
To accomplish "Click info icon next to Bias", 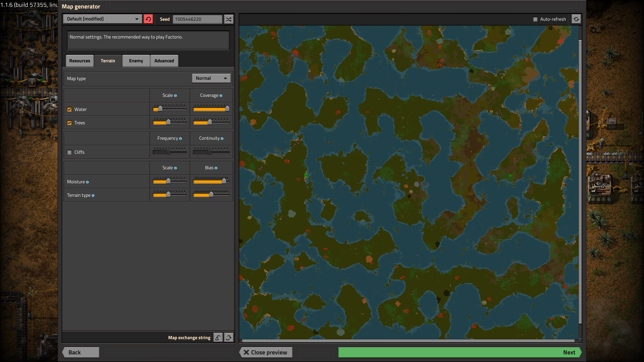I will (216, 168).
